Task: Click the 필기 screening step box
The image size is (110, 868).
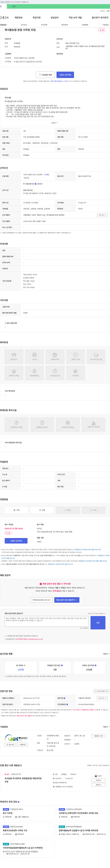Action: pos(68,510)
